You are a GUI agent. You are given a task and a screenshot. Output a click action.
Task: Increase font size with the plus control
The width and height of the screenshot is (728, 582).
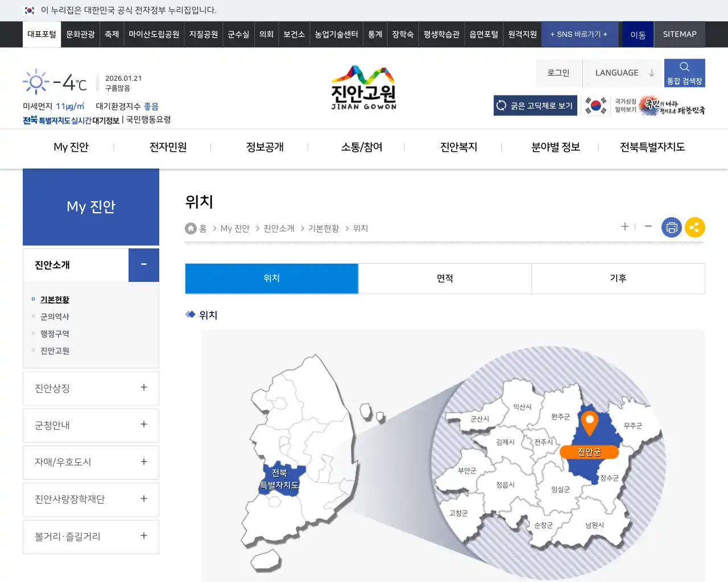pyautogui.click(x=624, y=226)
